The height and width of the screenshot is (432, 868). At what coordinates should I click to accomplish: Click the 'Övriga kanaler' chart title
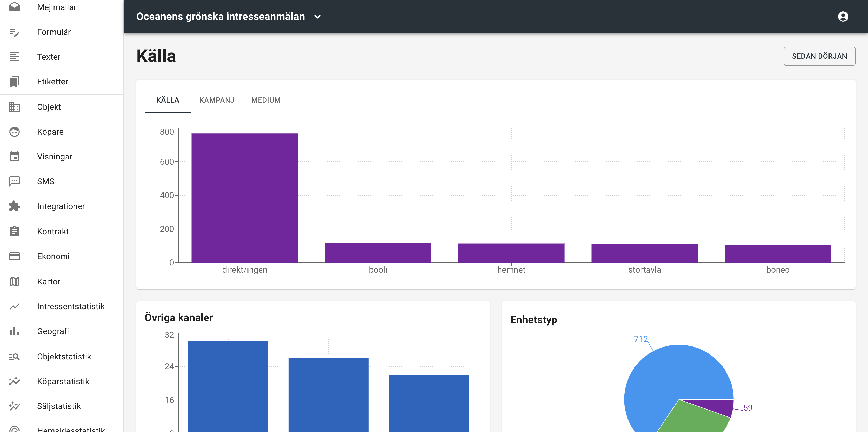(x=179, y=318)
